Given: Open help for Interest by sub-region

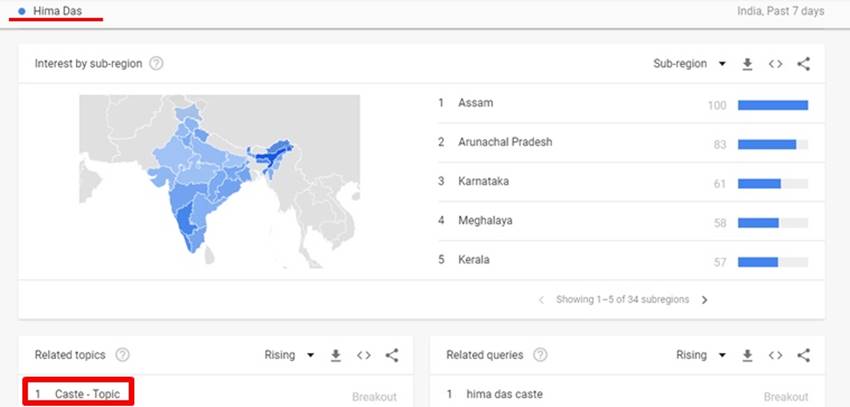Looking at the screenshot, I should point(156,64).
